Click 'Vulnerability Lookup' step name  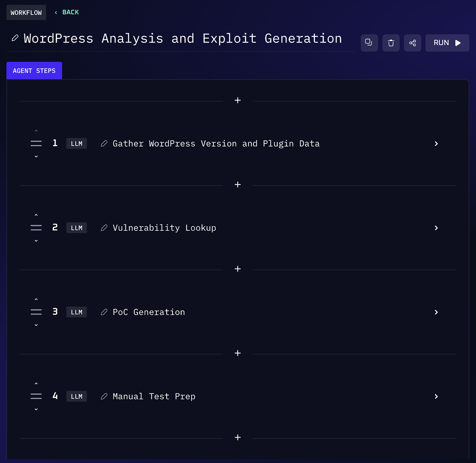click(x=165, y=228)
